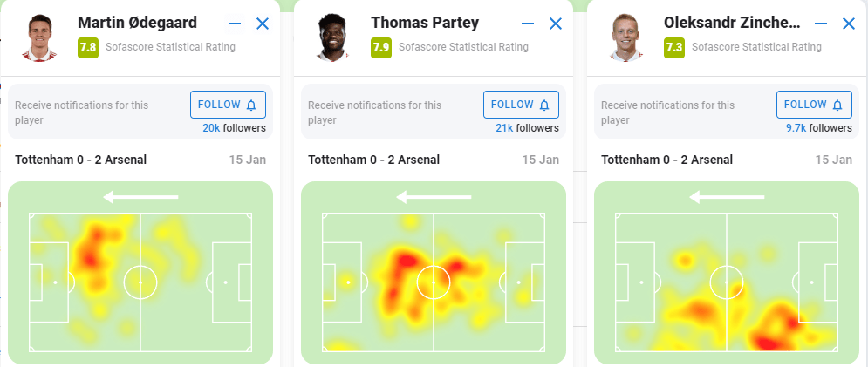Follow Thomas Partey for notifications
Image resolution: width=868 pixels, height=367 pixels.
(x=521, y=105)
